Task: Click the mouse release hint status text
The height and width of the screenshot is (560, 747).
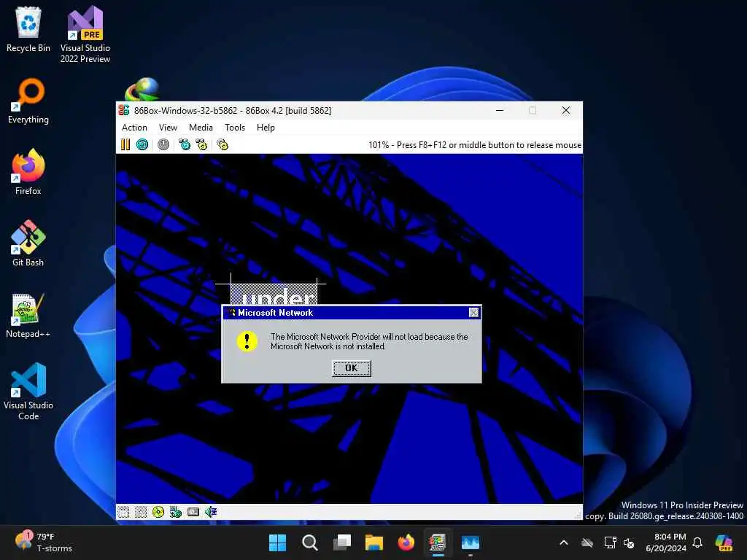Action: point(474,145)
